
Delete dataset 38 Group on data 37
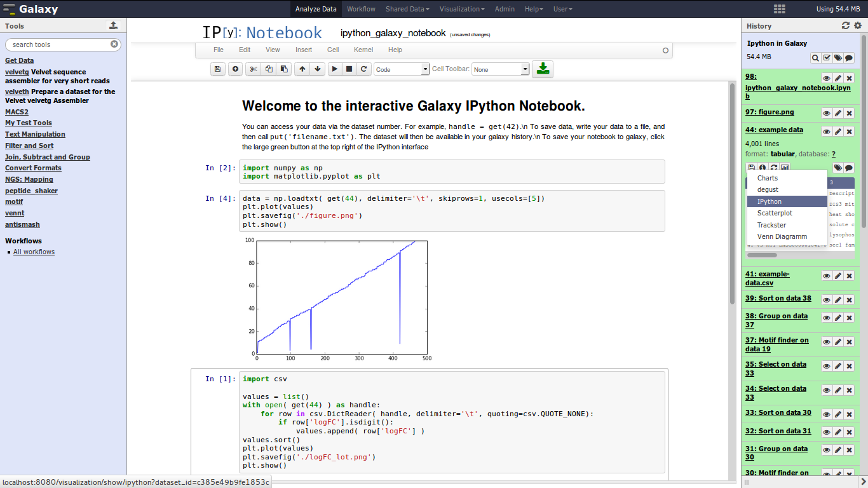[850, 318]
